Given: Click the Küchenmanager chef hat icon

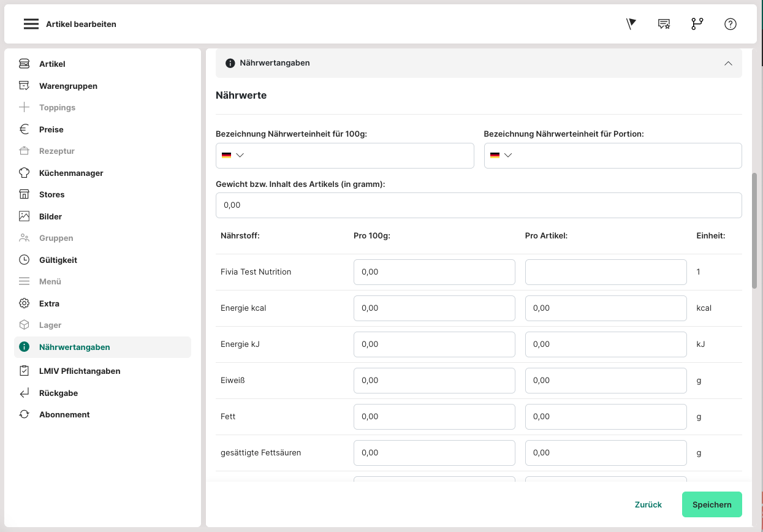Looking at the screenshot, I should [24, 173].
